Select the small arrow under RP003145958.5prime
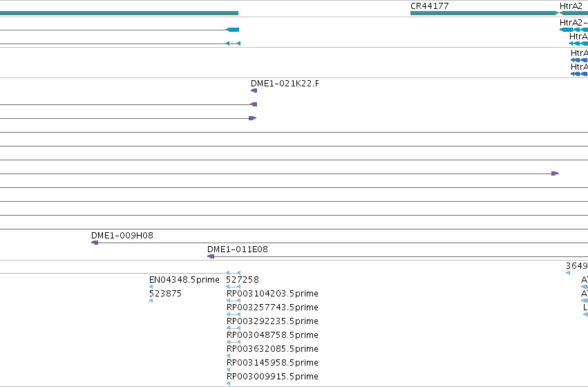Viewport: 588px width, 387px height. point(228,370)
